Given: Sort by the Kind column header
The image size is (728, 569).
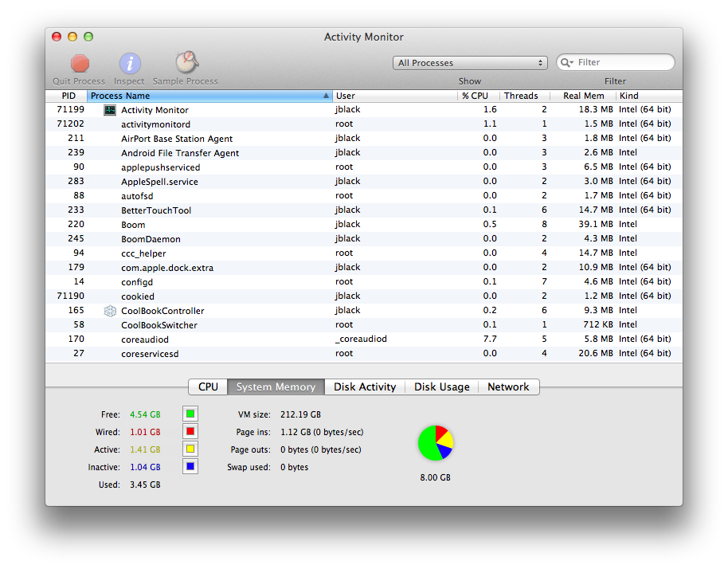Looking at the screenshot, I should point(649,96).
